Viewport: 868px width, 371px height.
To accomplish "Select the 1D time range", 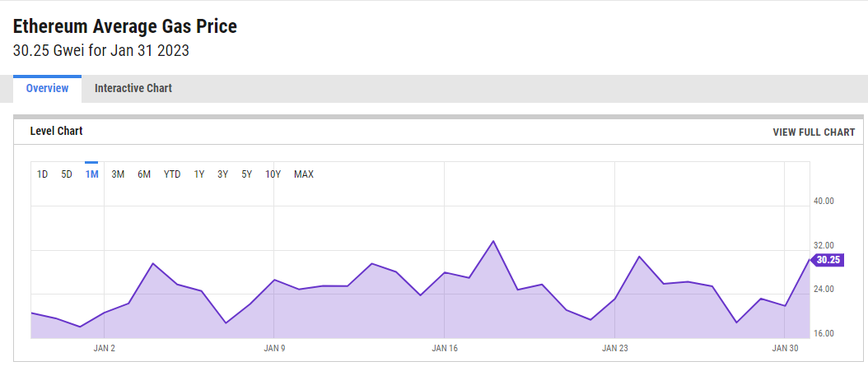I will [x=42, y=174].
